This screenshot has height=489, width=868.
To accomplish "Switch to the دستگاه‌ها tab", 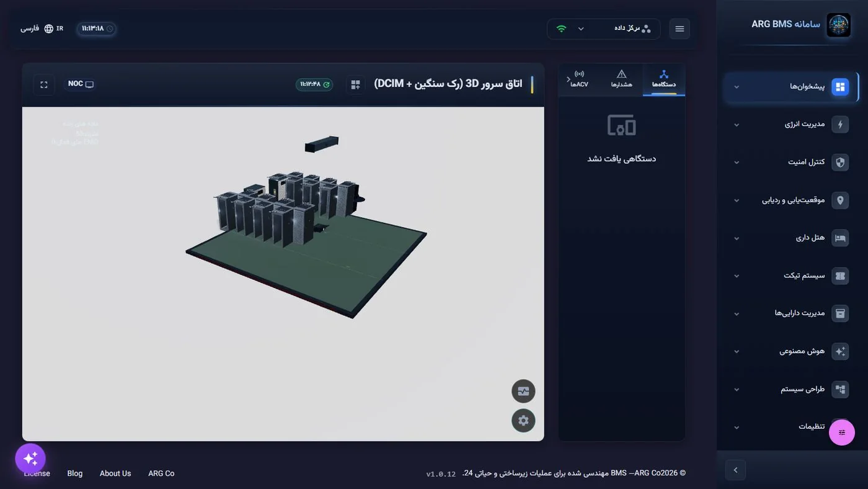I will coord(664,79).
